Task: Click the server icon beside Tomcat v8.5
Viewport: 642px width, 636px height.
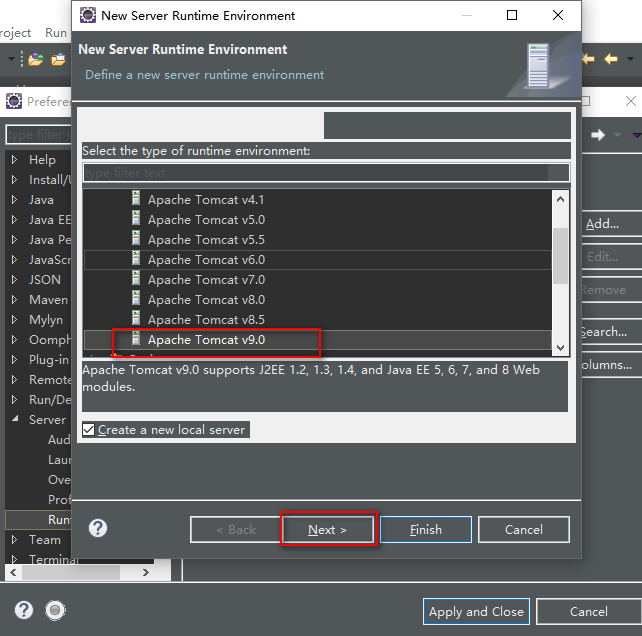Action: pos(136,318)
